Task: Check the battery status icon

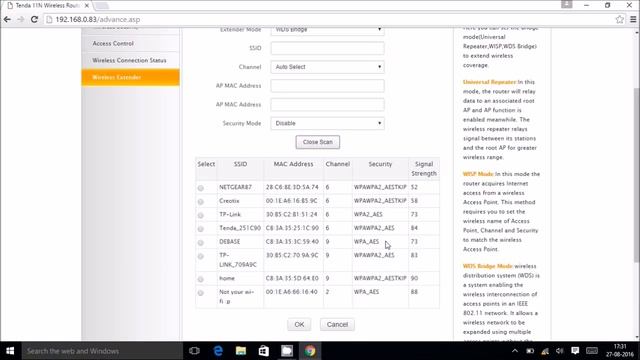Action: click(x=530, y=351)
